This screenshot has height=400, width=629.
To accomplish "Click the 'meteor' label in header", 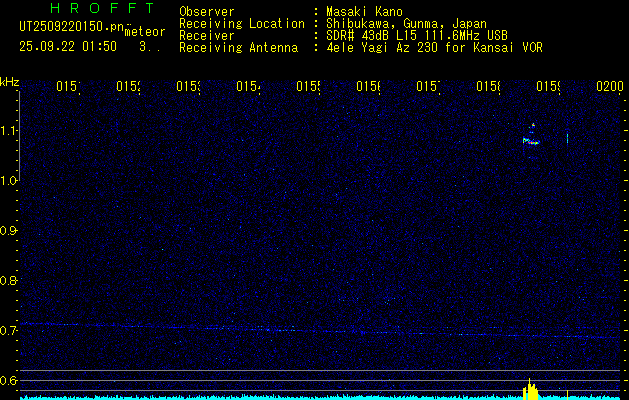I will pos(145,32).
